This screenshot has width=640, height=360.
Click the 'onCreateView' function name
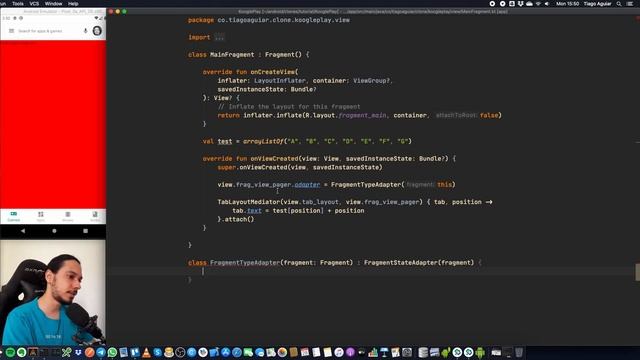(273, 72)
